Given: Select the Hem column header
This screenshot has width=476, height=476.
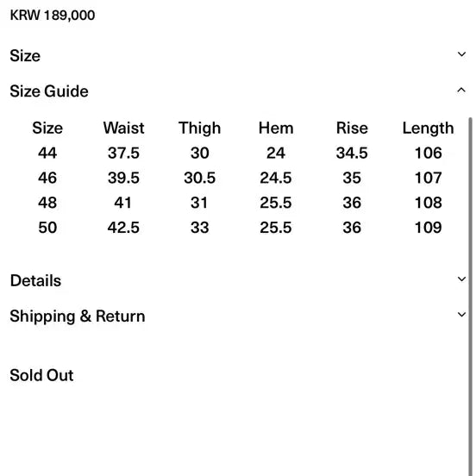Looking at the screenshot, I should 276,128.
